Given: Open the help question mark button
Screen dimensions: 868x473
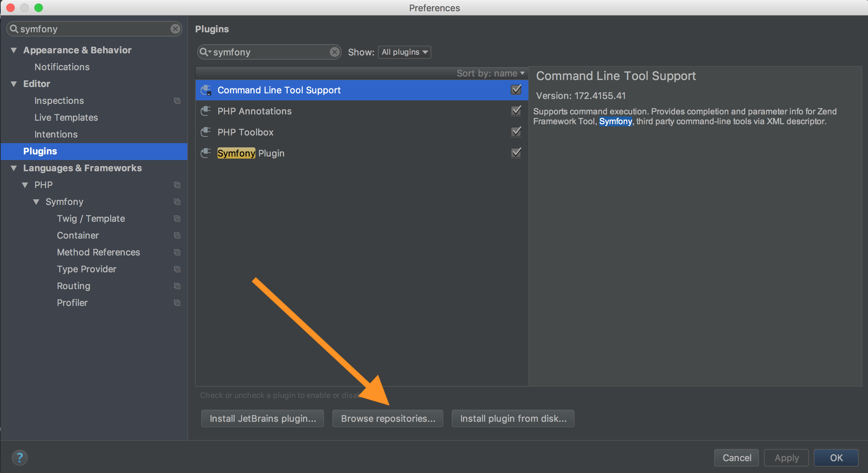Looking at the screenshot, I should [x=20, y=457].
